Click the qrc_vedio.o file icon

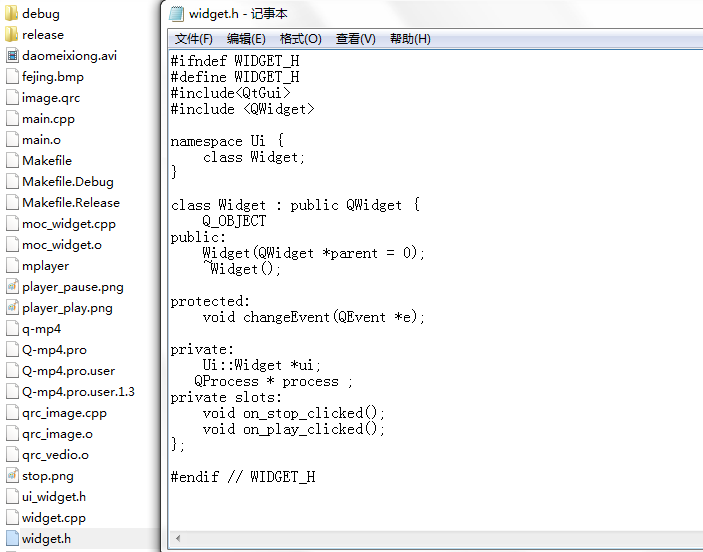13,455
